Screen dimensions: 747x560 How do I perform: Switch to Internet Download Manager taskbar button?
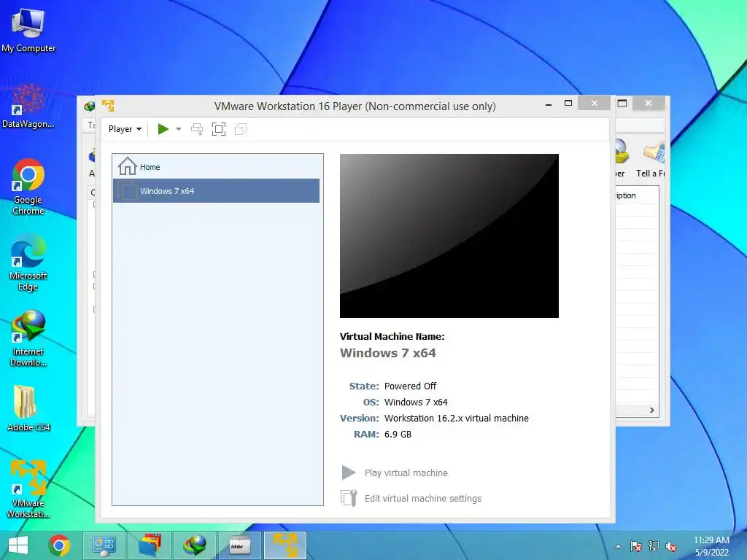[194, 545]
